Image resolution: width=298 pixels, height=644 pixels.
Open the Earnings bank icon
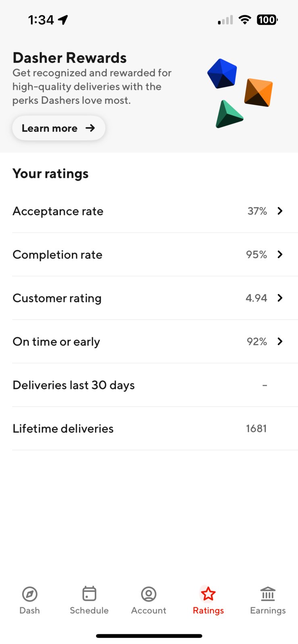268,594
